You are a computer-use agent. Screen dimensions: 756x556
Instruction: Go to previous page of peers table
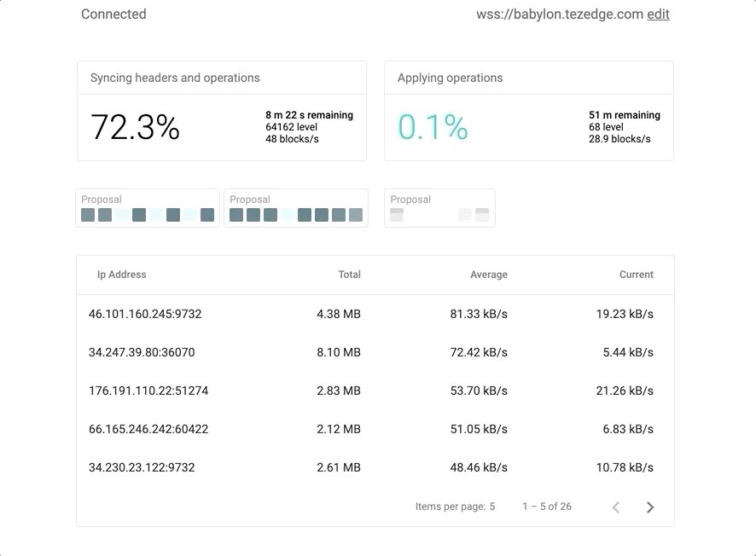616,507
